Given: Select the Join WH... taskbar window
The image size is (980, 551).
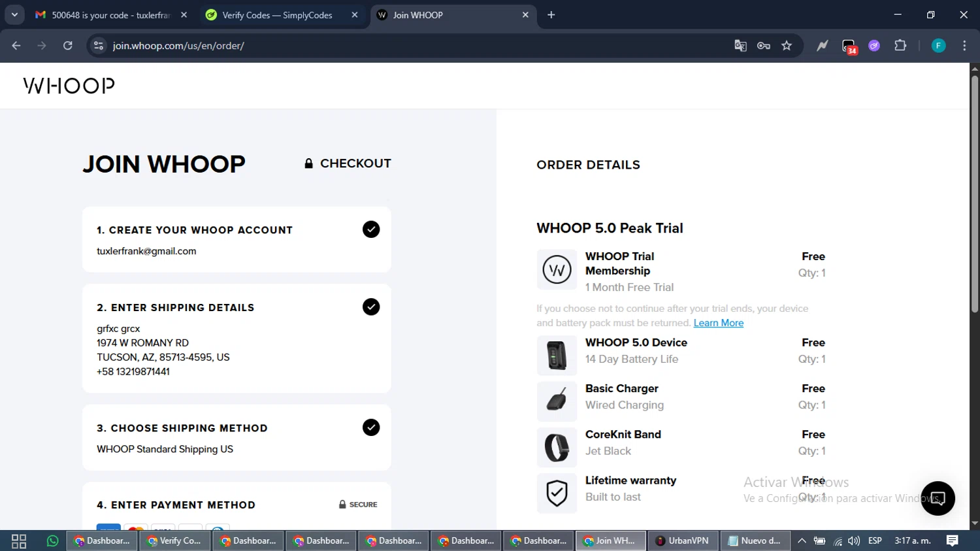Looking at the screenshot, I should (x=610, y=541).
